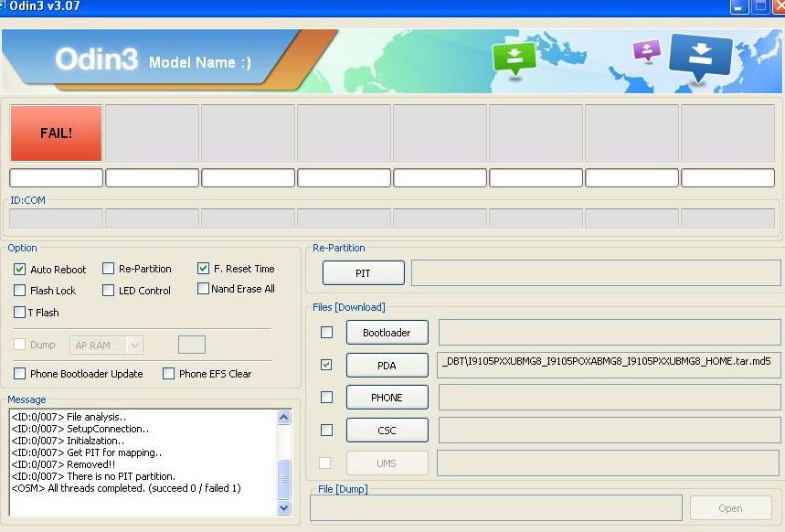
Task: Click the progress bar under FAIL! box
Action: coord(56,178)
